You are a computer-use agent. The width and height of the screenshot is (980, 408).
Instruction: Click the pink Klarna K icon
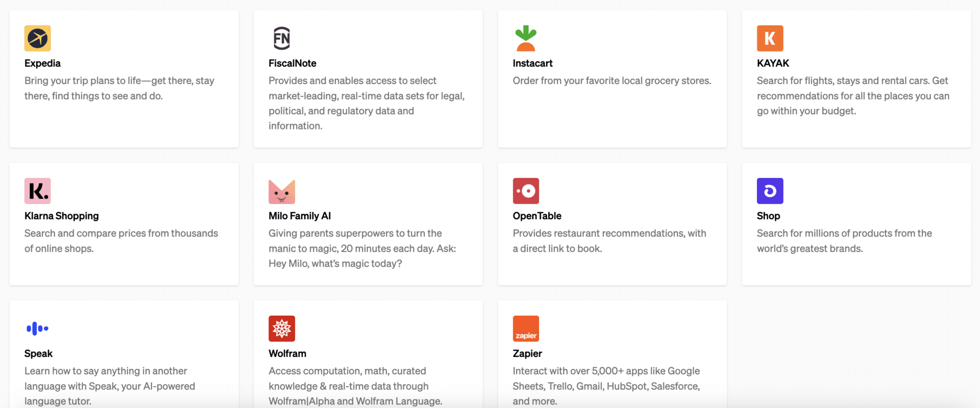click(37, 191)
